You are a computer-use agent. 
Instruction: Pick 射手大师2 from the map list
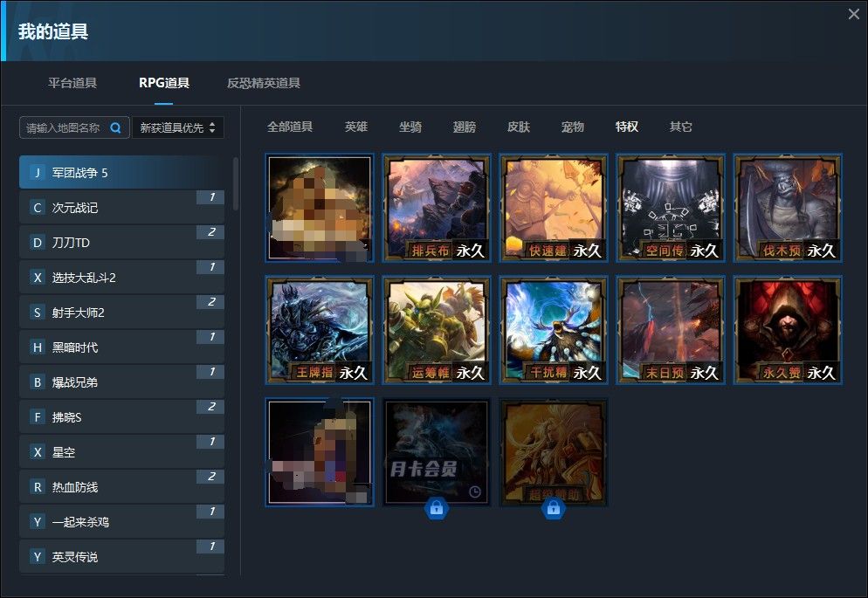coord(121,312)
